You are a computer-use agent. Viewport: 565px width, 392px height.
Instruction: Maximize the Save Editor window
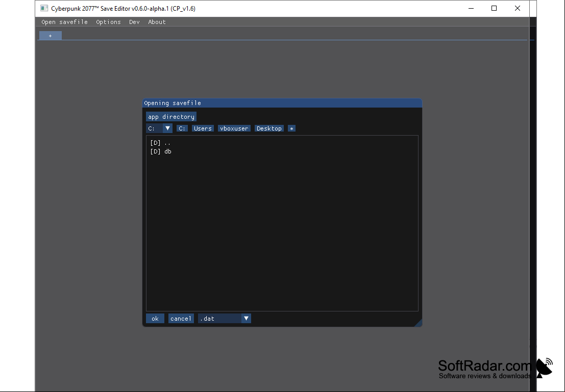(x=494, y=8)
